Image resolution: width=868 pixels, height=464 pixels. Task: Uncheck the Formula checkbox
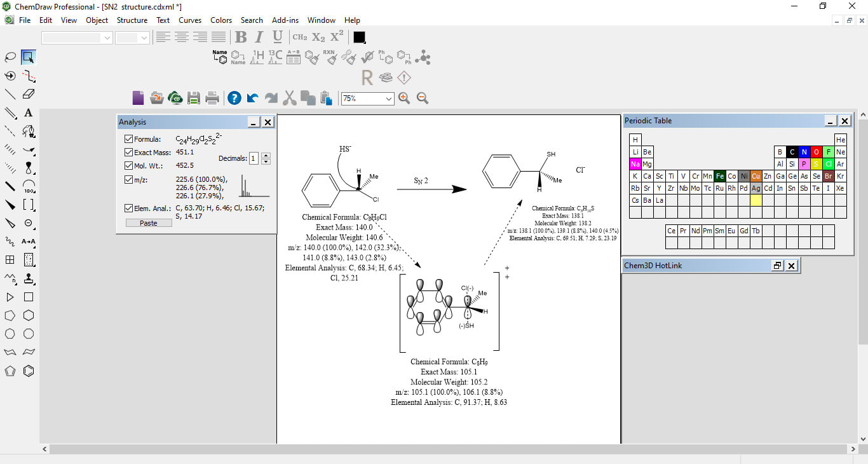(129, 139)
